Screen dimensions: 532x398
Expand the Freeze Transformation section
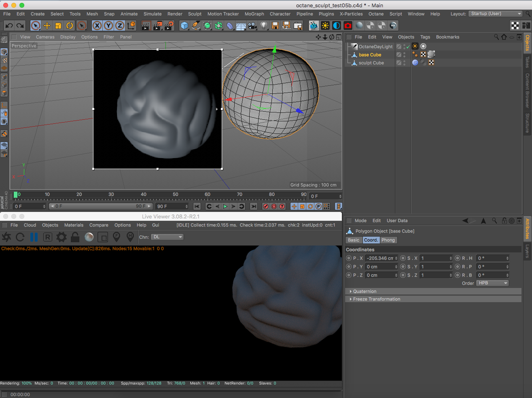(376, 299)
